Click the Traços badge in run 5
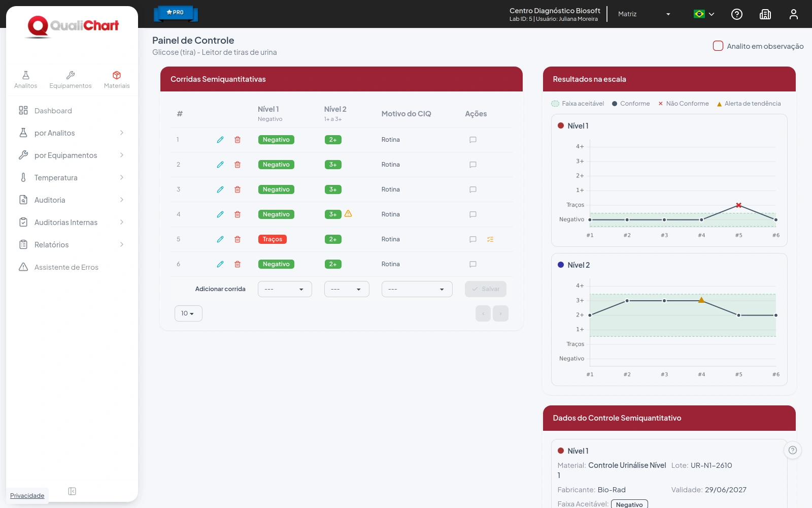The width and height of the screenshot is (812, 508). 273,239
